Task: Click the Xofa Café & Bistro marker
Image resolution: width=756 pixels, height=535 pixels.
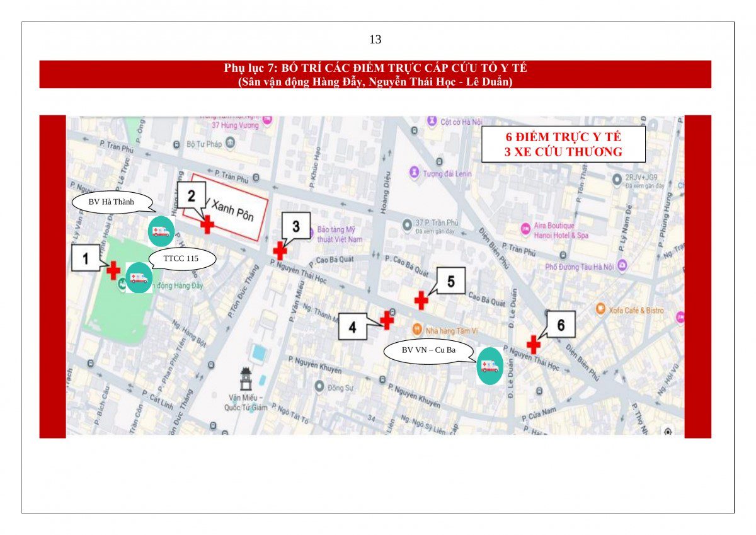Action: coord(600,309)
